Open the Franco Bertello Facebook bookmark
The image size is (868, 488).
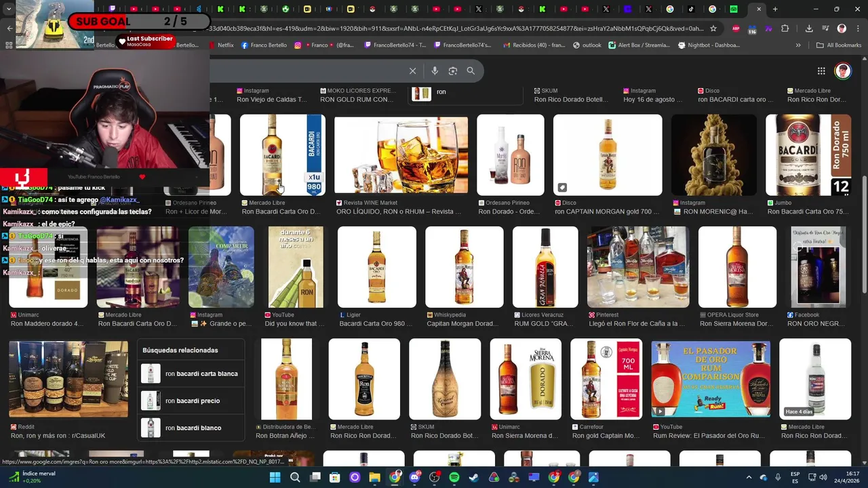[264, 45]
